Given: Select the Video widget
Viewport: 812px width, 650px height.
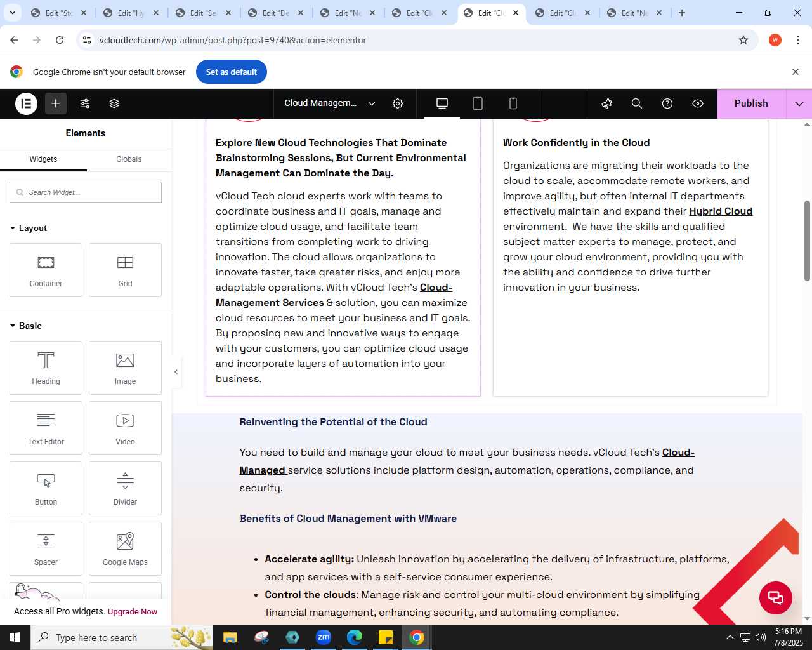Looking at the screenshot, I should (x=125, y=428).
